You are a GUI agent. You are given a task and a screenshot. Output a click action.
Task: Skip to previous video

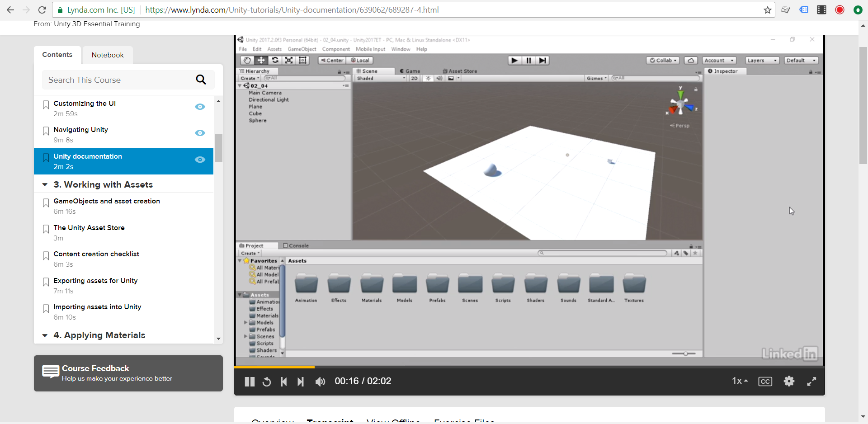click(x=283, y=382)
